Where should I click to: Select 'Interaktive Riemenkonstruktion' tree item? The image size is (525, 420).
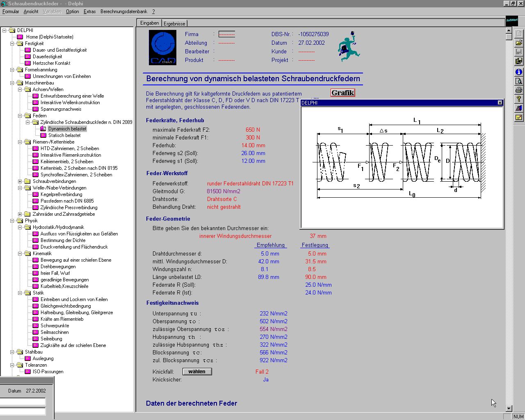pos(71,155)
